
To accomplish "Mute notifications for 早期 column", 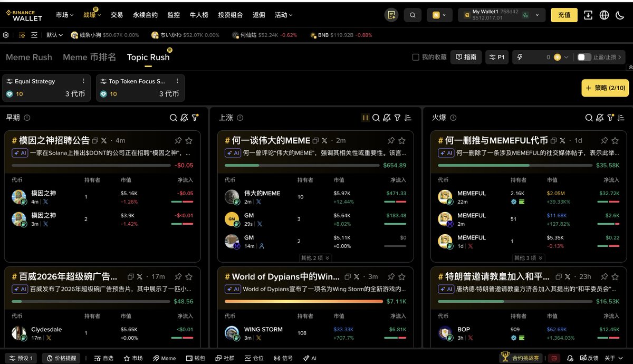I will tap(184, 118).
